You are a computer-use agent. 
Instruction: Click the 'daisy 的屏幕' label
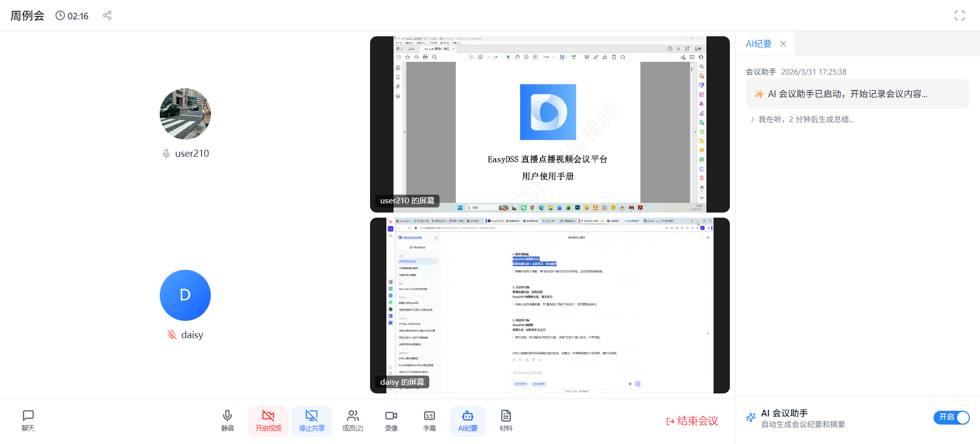(402, 382)
